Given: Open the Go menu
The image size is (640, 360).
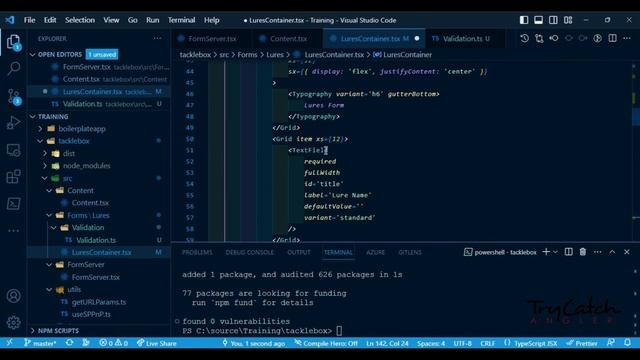Looking at the screenshot, I should pyautogui.click(x=132, y=20).
